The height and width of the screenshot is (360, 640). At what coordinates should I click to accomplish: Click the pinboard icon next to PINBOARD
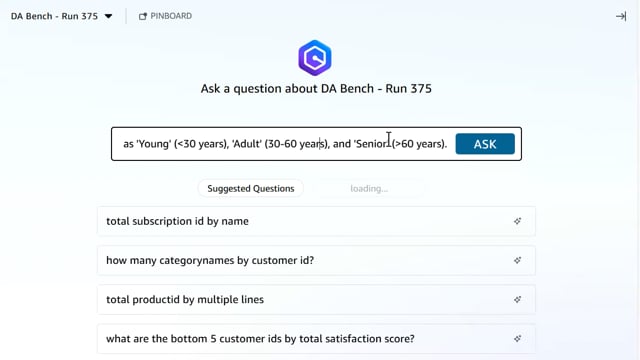[x=142, y=16]
